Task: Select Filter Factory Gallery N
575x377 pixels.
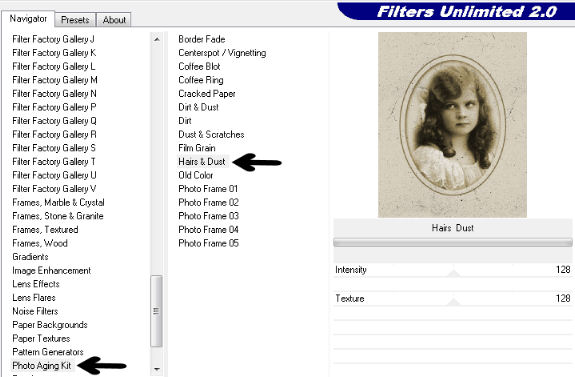Action: [x=54, y=94]
